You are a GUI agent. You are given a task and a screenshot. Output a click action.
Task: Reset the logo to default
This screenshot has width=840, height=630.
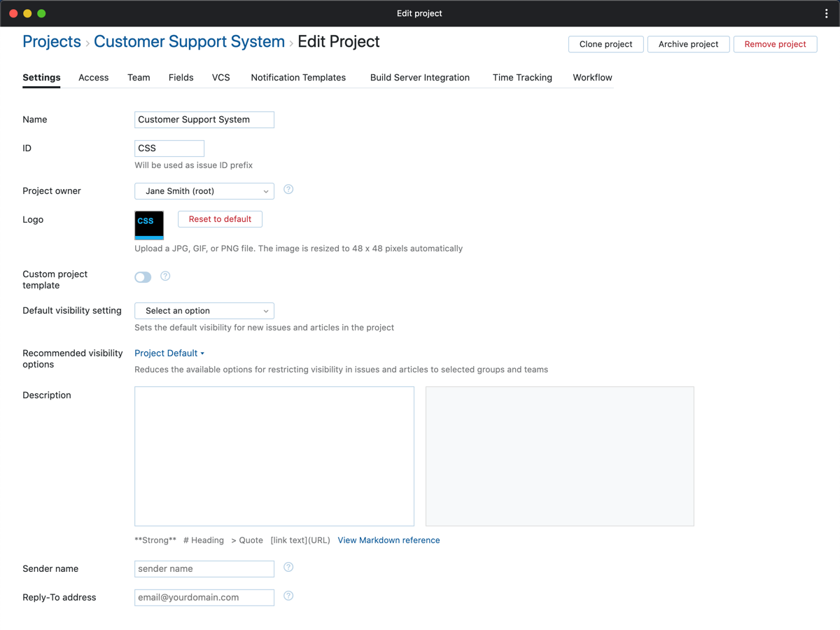[220, 219]
